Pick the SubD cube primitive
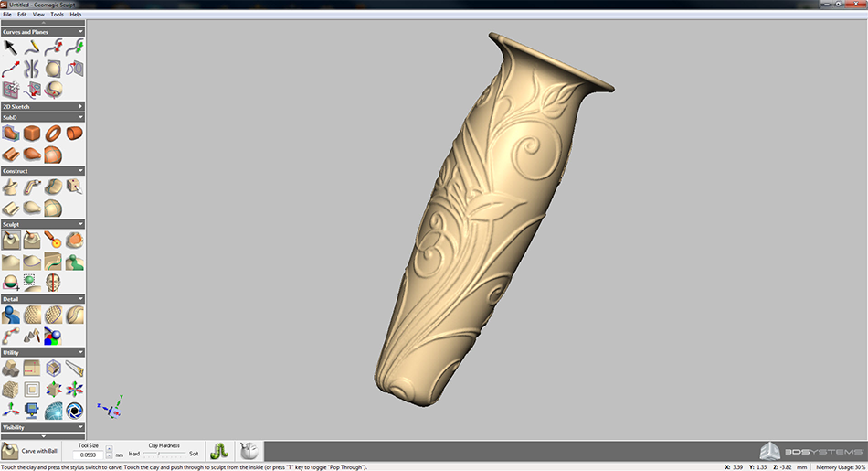868x471 pixels. tap(33, 134)
